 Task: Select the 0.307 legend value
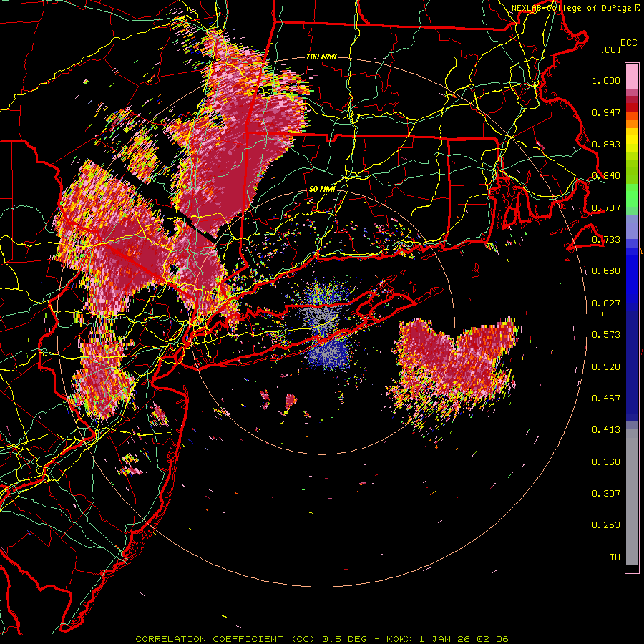pos(606,493)
